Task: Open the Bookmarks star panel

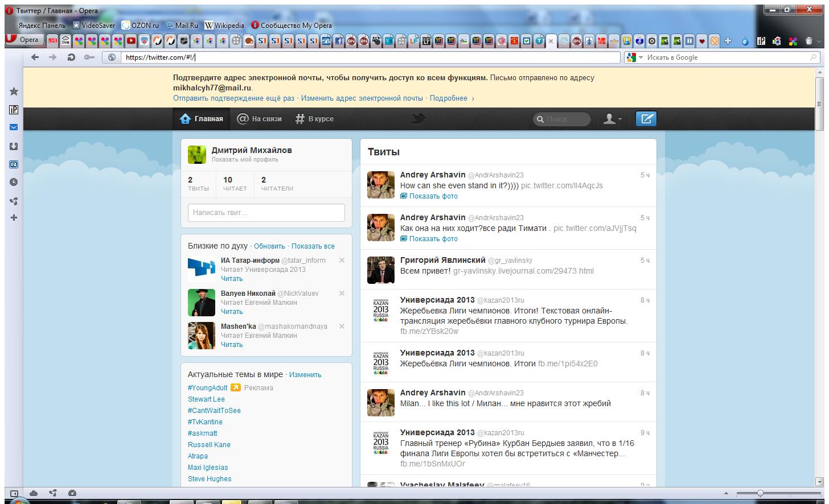Action: [14, 92]
